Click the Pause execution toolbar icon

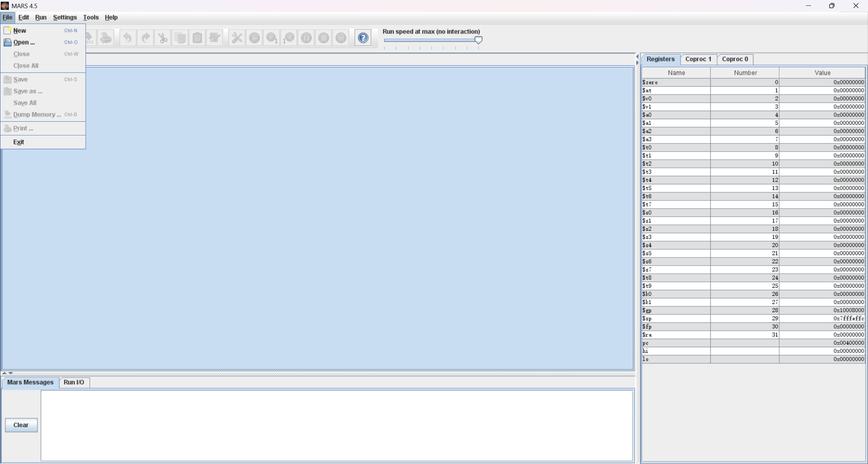pyautogui.click(x=306, y=38)
